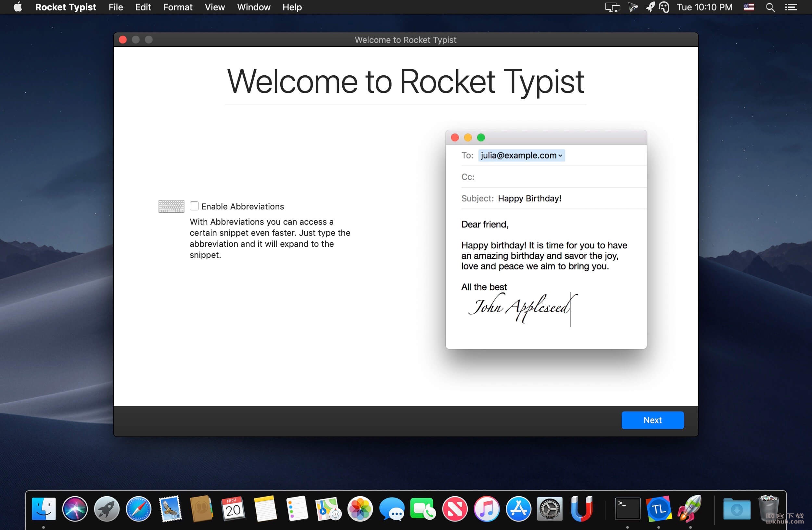Click the Next button

(x=652, y=420)
